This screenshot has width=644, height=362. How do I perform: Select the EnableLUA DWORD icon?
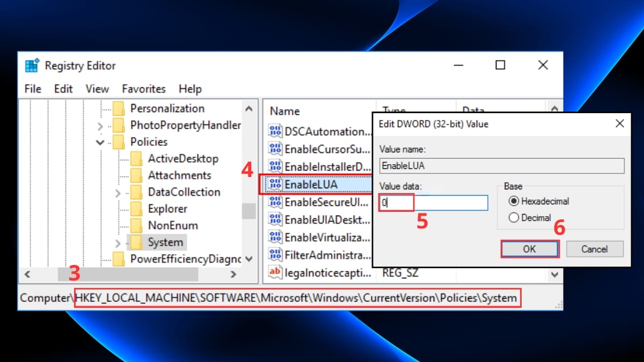coord(275,183)
